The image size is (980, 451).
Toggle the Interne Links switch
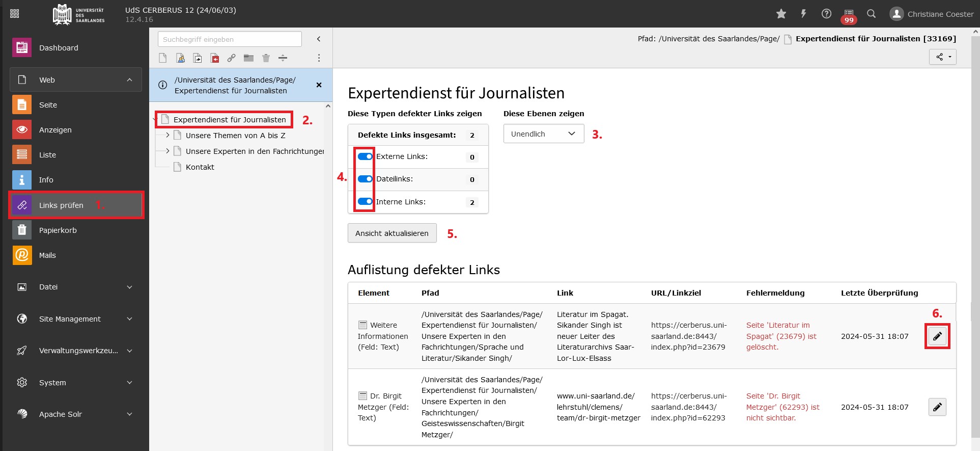tap(365, 201)
